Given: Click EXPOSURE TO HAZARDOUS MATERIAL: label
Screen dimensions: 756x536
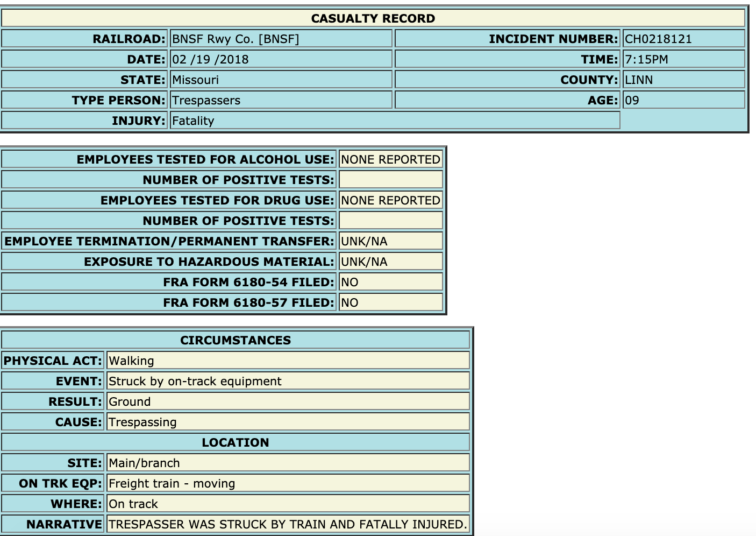Looking at the screenshot, I should pos(209,262).
